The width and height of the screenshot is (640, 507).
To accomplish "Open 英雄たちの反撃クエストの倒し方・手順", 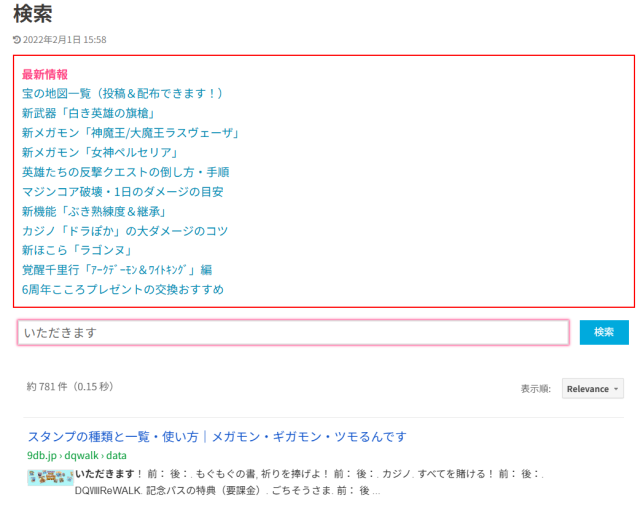I will point(125,172).
